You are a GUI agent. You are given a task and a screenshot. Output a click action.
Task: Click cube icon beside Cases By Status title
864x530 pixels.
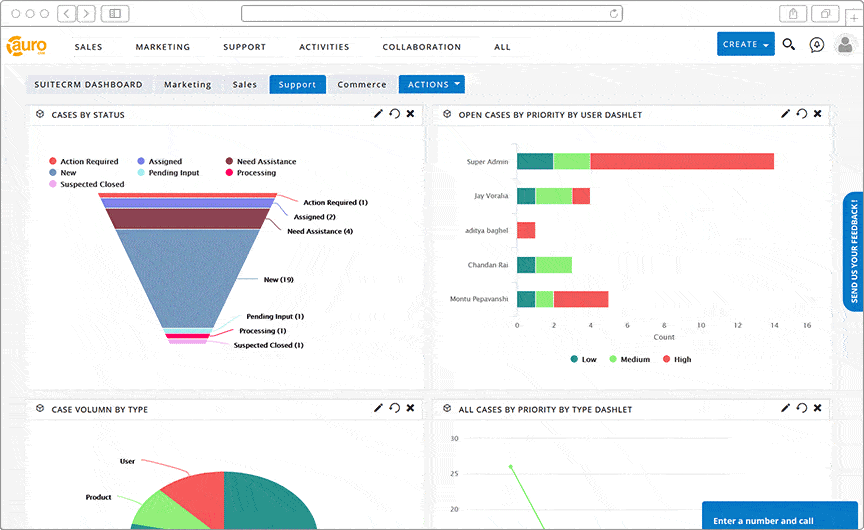tap(40, 114)
